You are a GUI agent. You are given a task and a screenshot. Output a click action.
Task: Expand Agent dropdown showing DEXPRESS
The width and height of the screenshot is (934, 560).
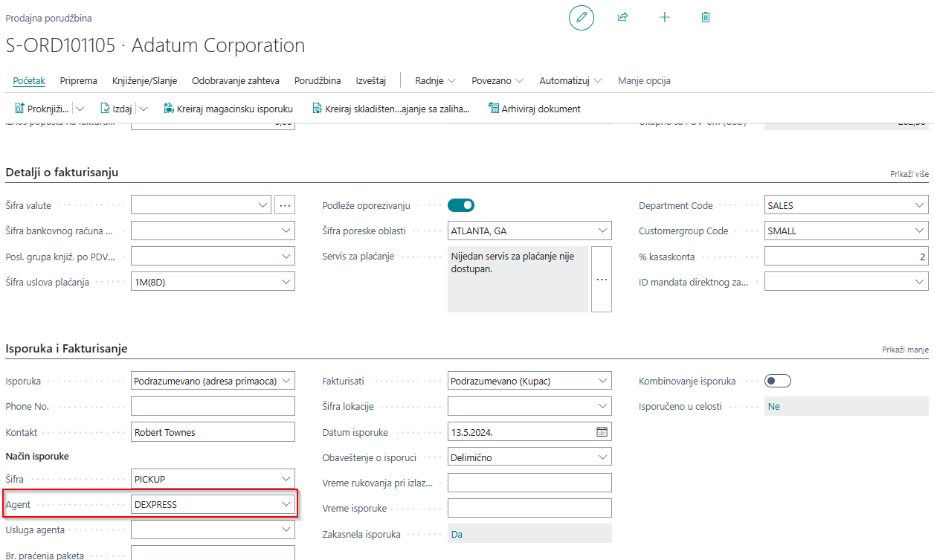(x=286, y=504)
